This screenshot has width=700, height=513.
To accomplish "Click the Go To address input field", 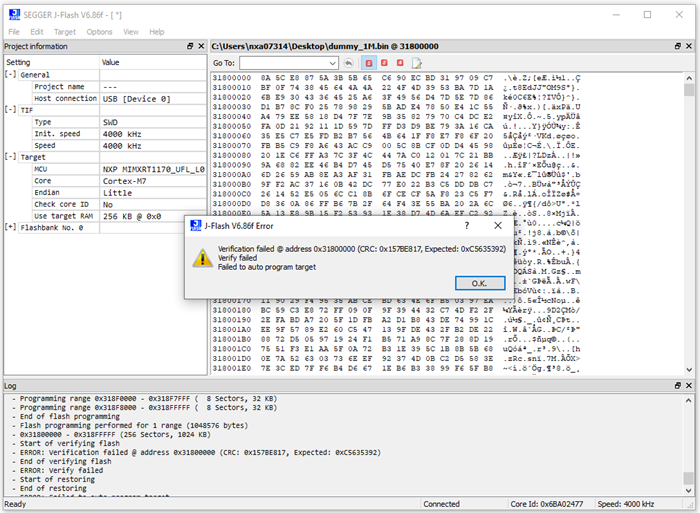I will point(284,63).
